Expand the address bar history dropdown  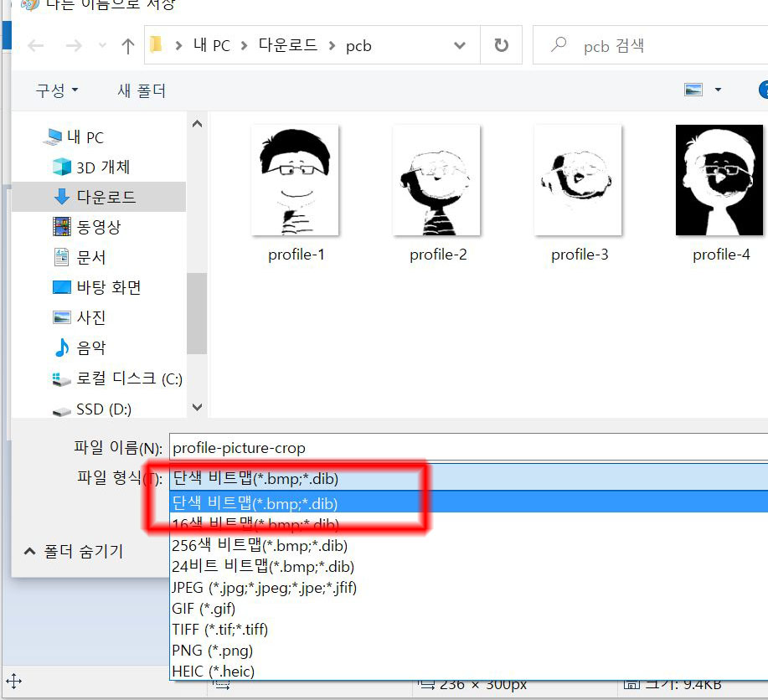click(460, 45)
